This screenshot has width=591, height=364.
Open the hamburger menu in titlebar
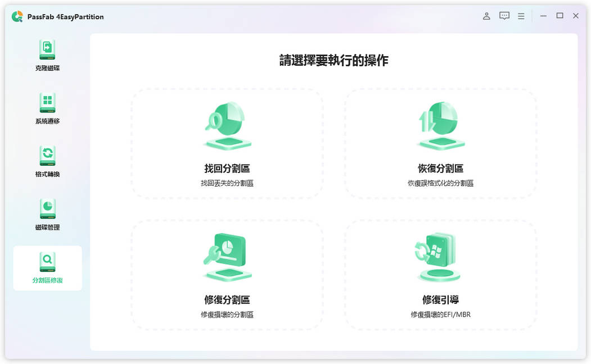coord(521,16)
